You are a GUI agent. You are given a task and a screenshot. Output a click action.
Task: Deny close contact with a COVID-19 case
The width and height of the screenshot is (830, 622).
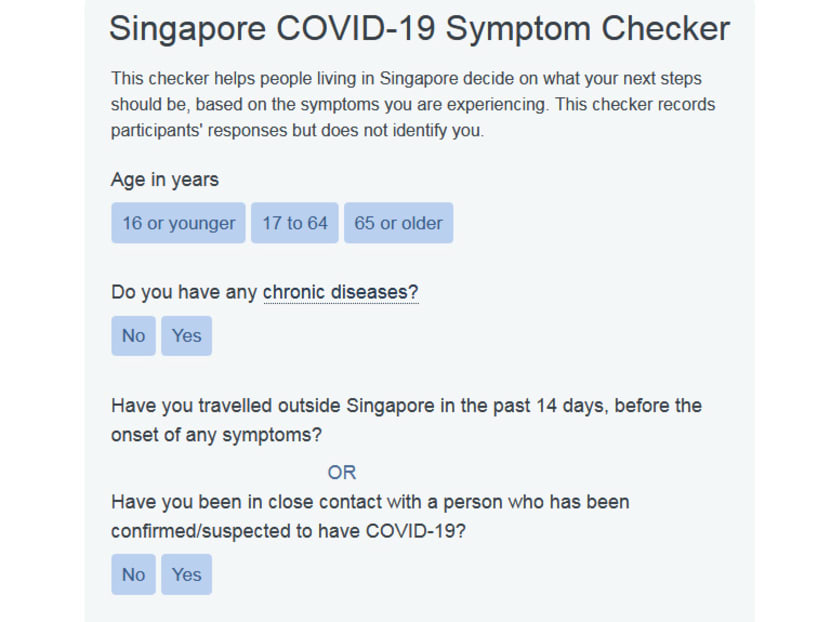(133, 574)
